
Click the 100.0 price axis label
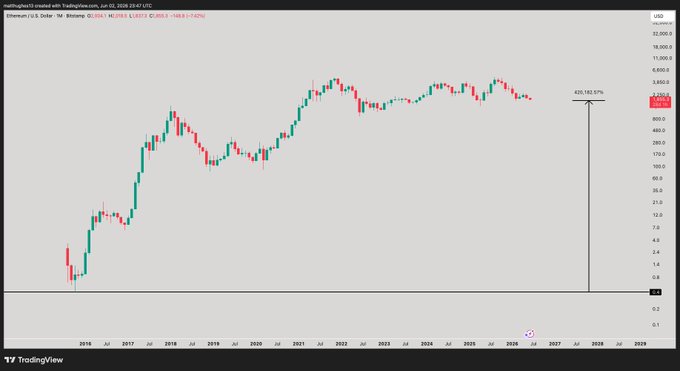pyautogui.click(x=659, y=167)
